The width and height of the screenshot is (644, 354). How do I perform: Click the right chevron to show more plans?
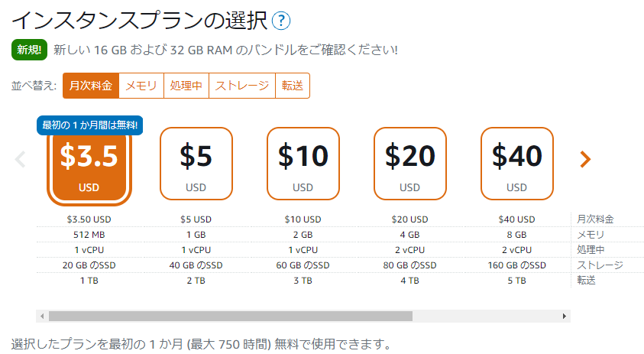coord(585,159)
